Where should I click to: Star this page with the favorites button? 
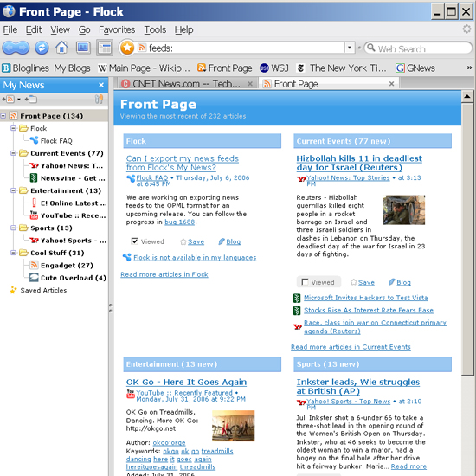coord(127,48)
